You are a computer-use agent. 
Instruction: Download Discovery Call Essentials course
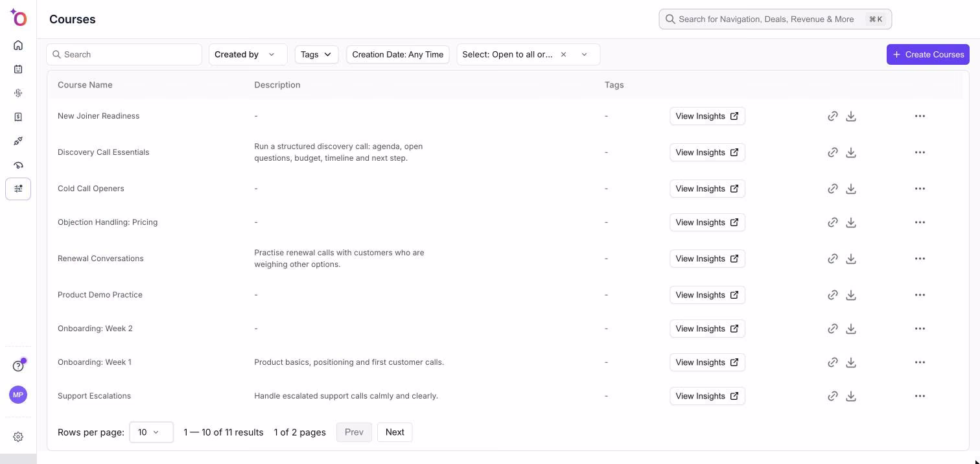click(851, 152)
